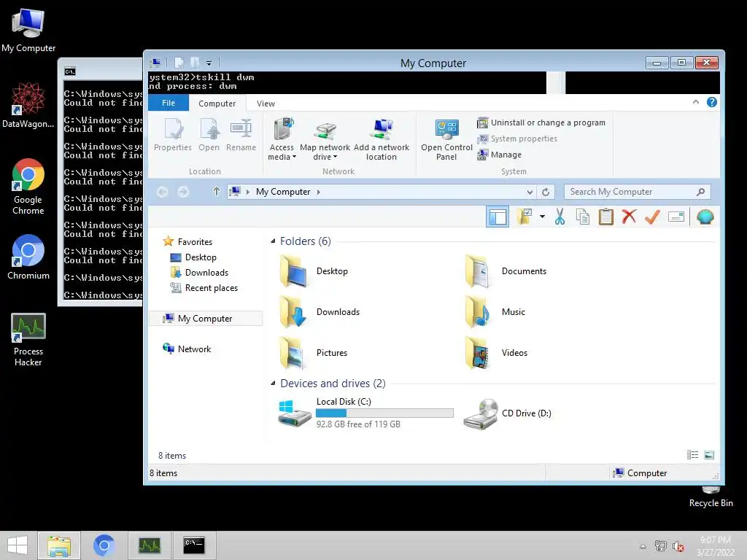Collapse the ribbon with the chevron
Image resolution: width=747 pixels, height=560 pixels.
point(695,102)
